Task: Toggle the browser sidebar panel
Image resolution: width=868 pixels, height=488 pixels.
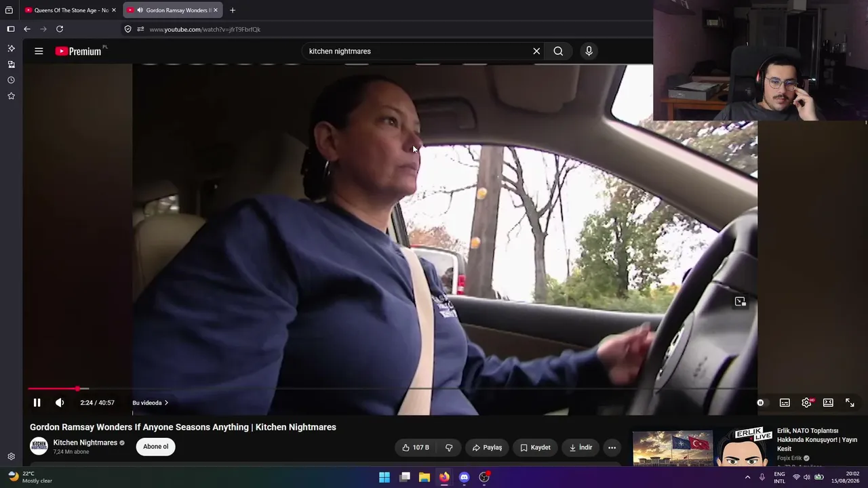Action: [x=11, y=29]
